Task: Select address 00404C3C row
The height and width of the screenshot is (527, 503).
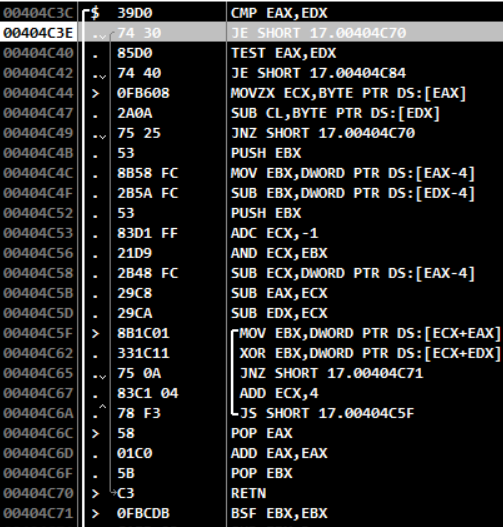Action: [38, 13]
